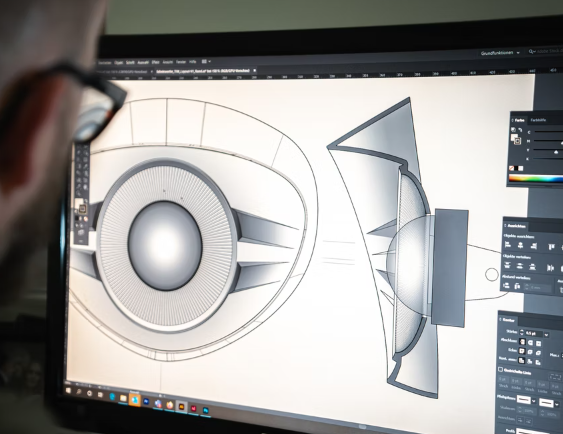Select the stroke color box in Farbe panel
This screenshot has width=563, height=434.
pos(517,141)
